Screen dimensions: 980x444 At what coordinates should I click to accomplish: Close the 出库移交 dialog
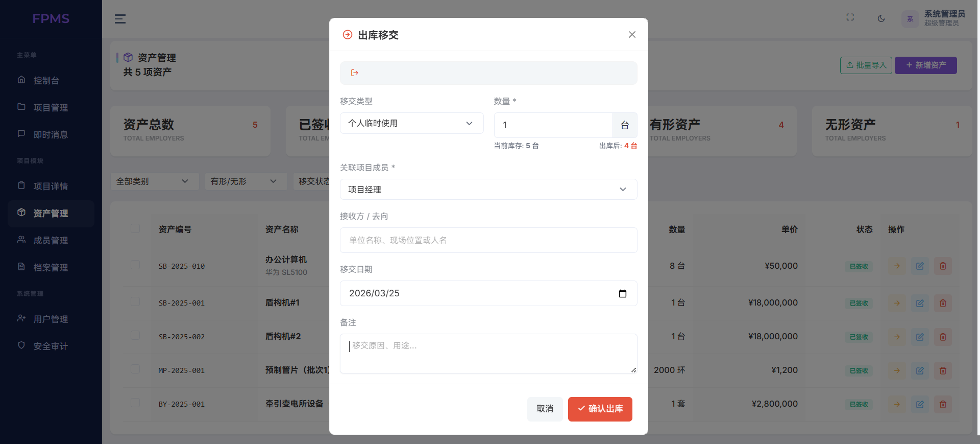click(x=632, y=35)
